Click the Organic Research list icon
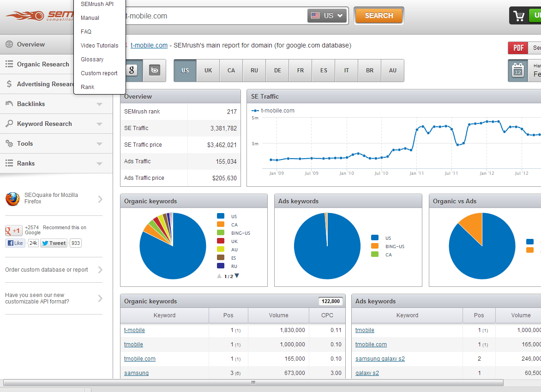 tap(9, 64)
